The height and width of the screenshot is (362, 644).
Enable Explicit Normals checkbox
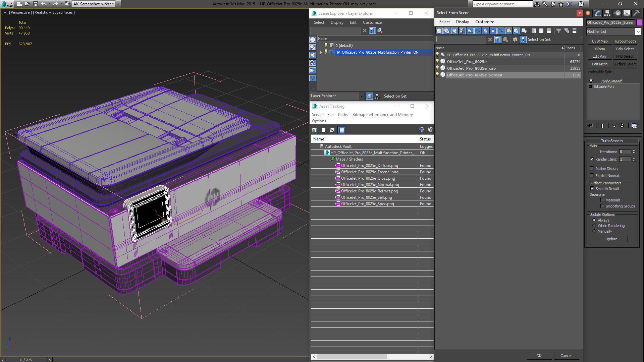click(592, 176)
